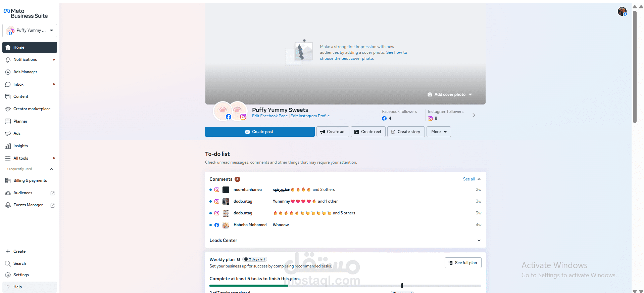Screen dimensions: 644x293
Task: Click the weekly plan progress bar
Action: pyautogui.click(x=345, y=286)
